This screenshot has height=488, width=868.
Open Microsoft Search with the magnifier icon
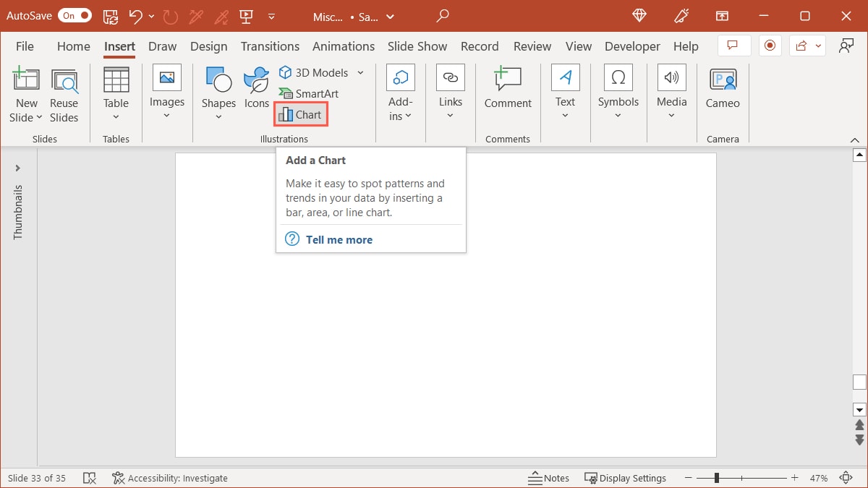tap(442, 16)
